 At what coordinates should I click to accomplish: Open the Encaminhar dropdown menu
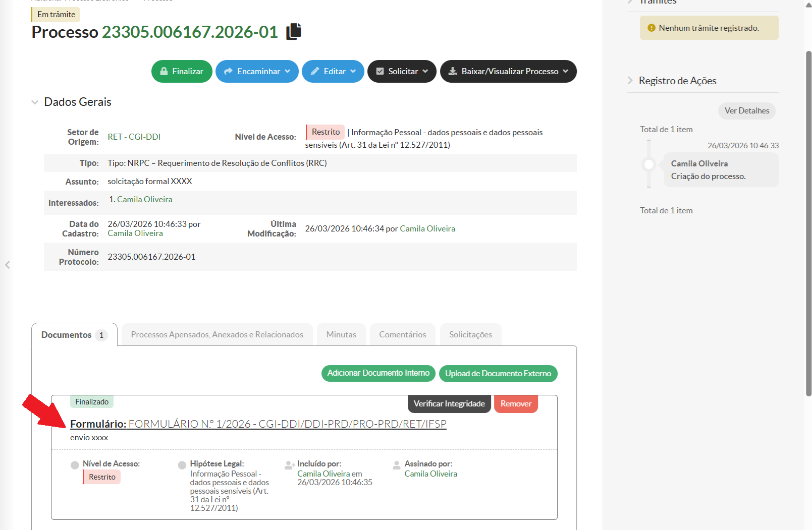[257, 72]
